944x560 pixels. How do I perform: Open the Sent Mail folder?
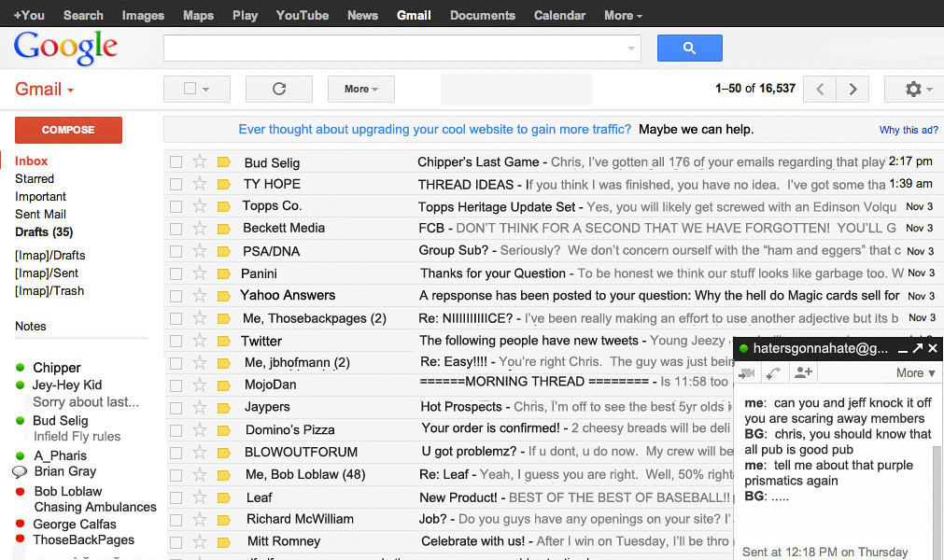40,214
